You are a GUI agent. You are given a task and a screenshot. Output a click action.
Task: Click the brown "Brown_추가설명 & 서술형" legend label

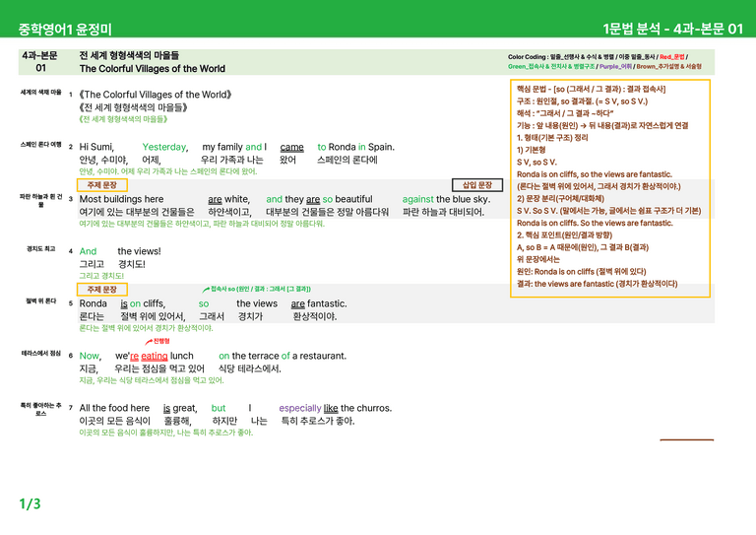coord(668,67)
